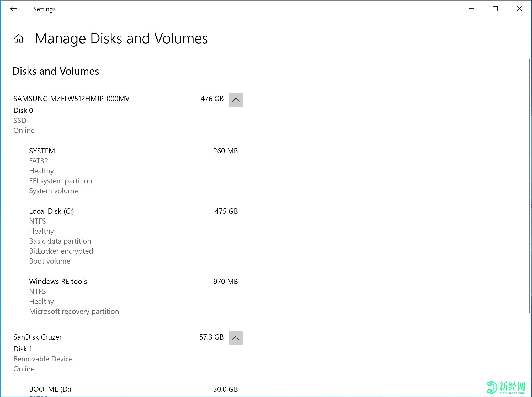Select the Local Disk (C:) volume

tap(51, 211)
